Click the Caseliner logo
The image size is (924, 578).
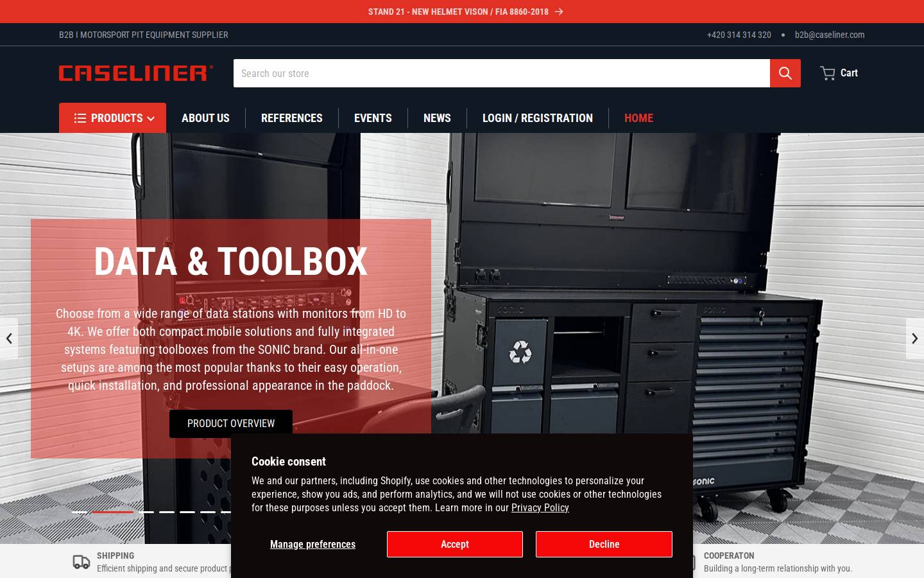point(136,73)
